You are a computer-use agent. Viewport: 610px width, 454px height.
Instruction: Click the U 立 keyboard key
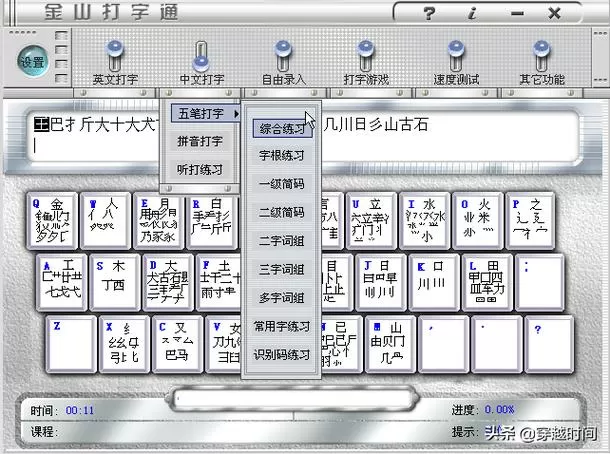(x=372, y=221)
